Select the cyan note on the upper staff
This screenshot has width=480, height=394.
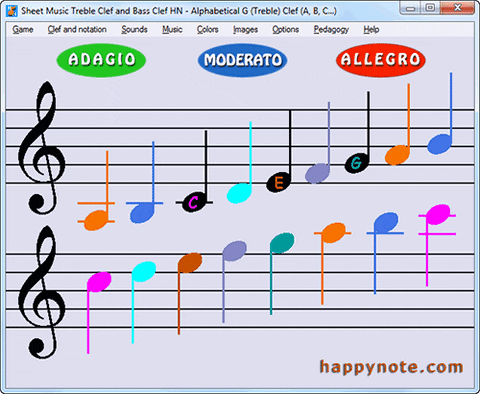(x=239, y=193)
